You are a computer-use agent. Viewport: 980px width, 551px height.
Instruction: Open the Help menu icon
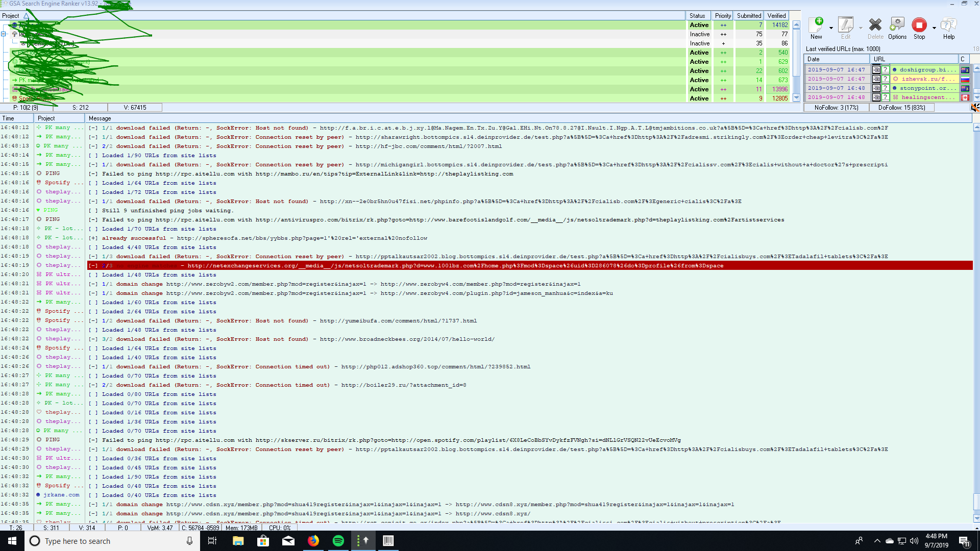click(x=949, y=28)
